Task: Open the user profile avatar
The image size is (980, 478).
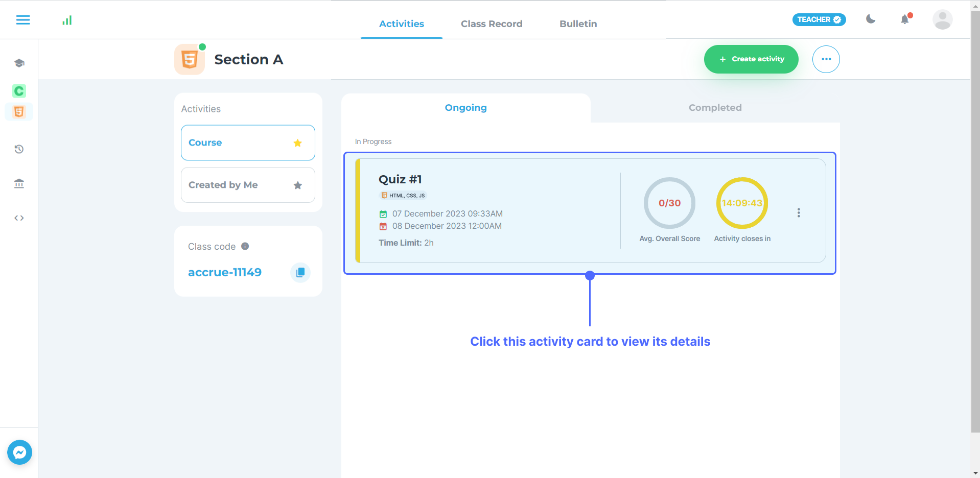Action: pyautogui.click(x=942, y=19)
